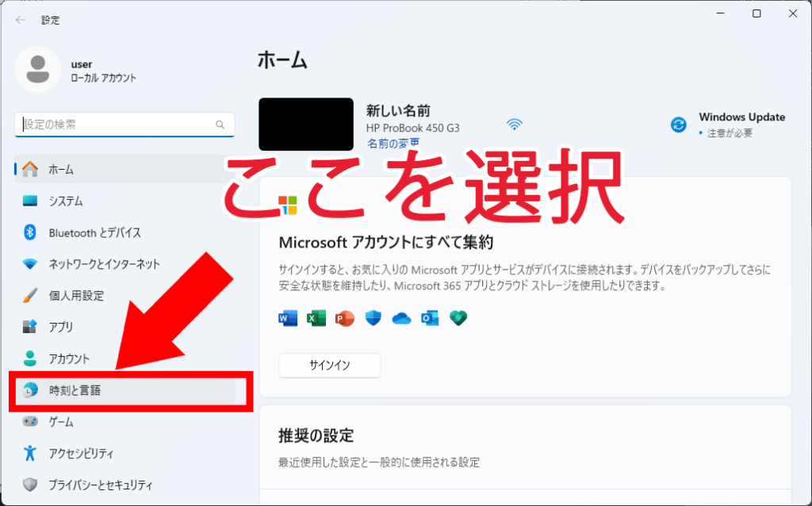
Task: Click the サインイン button
Action: 330,365
